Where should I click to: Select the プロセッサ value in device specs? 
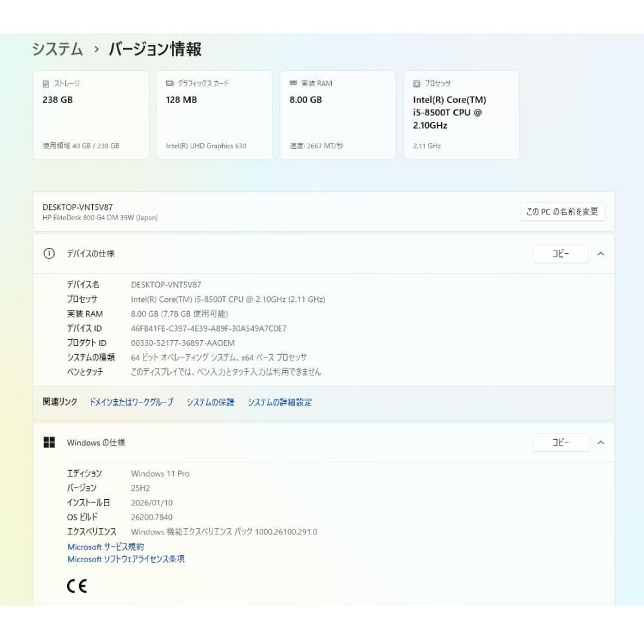228,299
